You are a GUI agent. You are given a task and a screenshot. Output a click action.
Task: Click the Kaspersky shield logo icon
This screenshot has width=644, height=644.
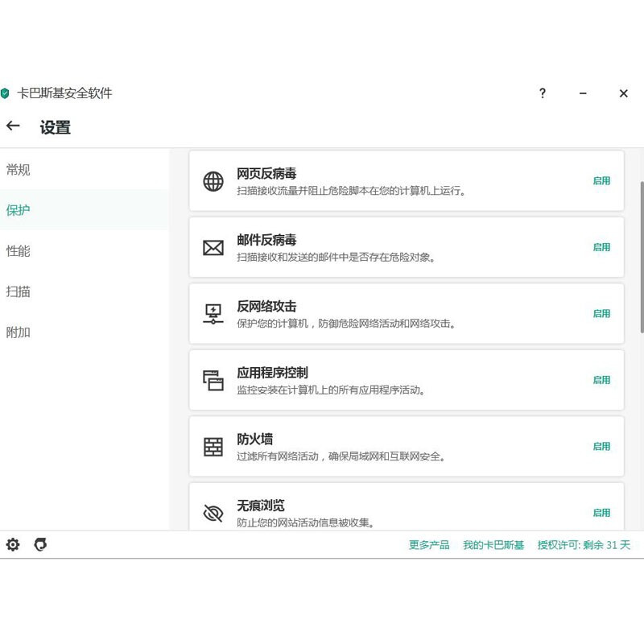[5, 93]
